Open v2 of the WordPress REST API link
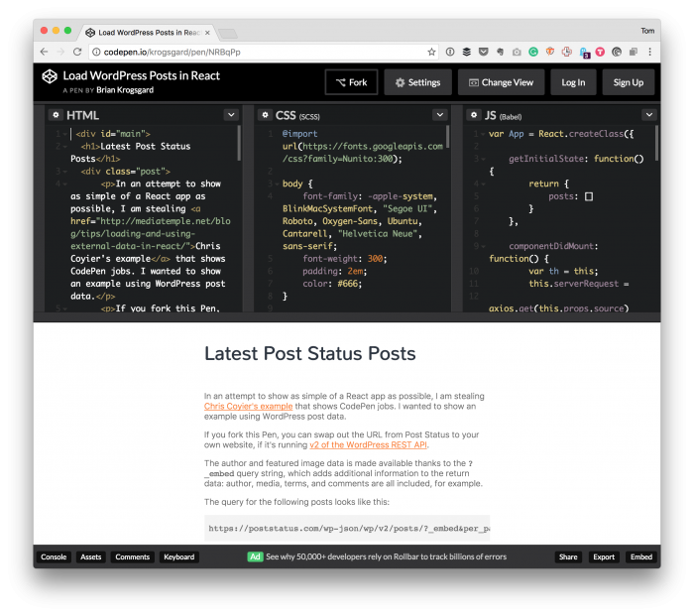Image resolution: width=694 pixels, height=616 pixels. [x=368, y=444]
